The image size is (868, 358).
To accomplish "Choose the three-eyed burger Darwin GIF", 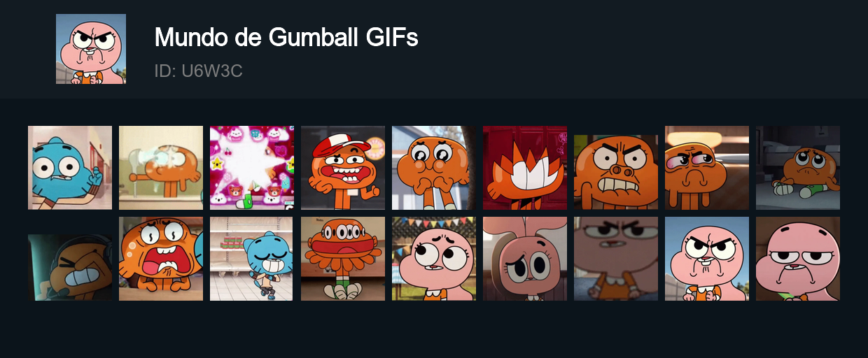I will pyautogui.click(x=343, y=259).
